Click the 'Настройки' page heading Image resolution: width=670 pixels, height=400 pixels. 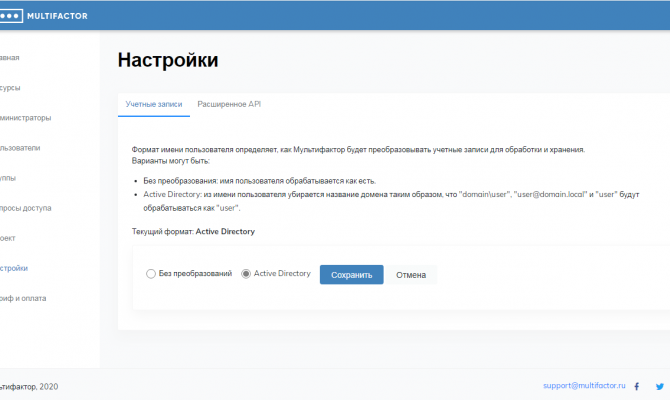point(168,60)
